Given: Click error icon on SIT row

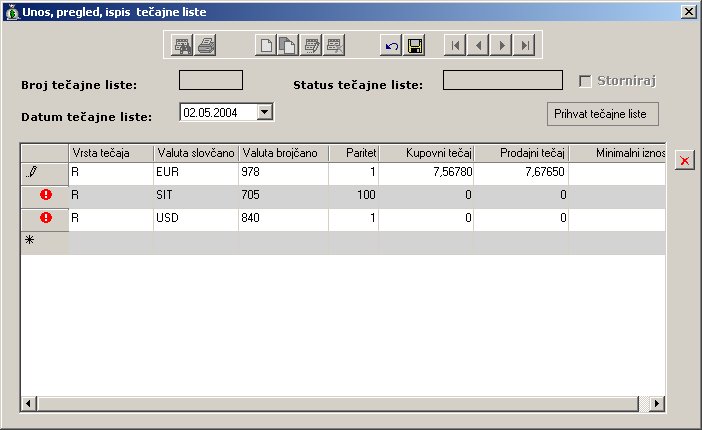Looking at the screenshot, I should coord(46,194).
